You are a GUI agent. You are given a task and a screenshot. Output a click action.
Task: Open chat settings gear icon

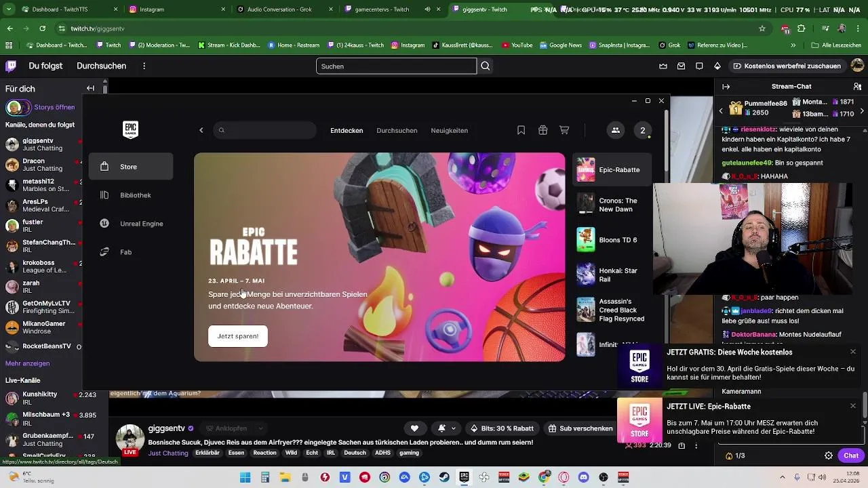828,455
